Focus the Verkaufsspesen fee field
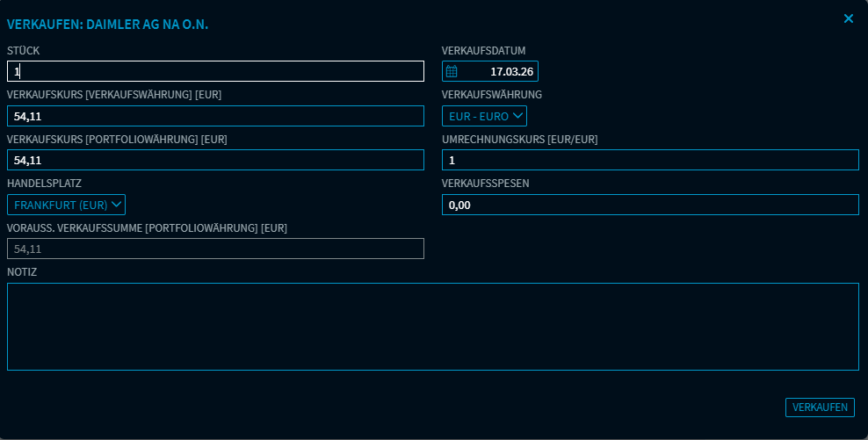The width and height of the screenshot is (868, 440). [x=649, y=205]
